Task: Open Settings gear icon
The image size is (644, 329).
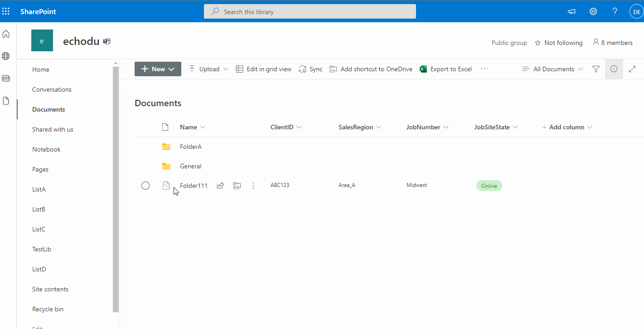Action: [x=593, y=12]
